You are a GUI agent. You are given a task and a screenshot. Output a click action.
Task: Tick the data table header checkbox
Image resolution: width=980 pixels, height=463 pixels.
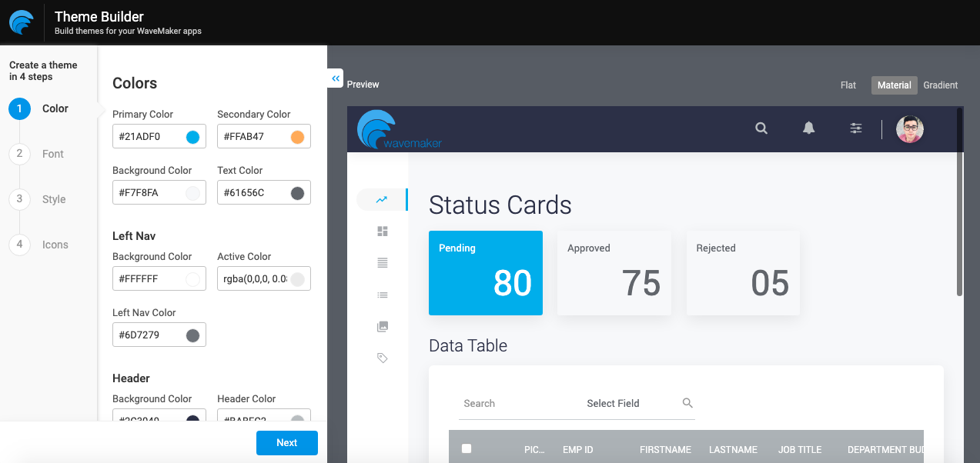pyautogui.click(x=466, y=449)
